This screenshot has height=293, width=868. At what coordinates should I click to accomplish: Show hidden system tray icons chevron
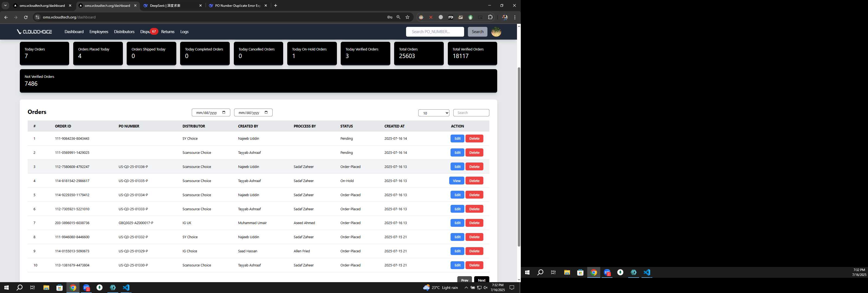point(466,288)
